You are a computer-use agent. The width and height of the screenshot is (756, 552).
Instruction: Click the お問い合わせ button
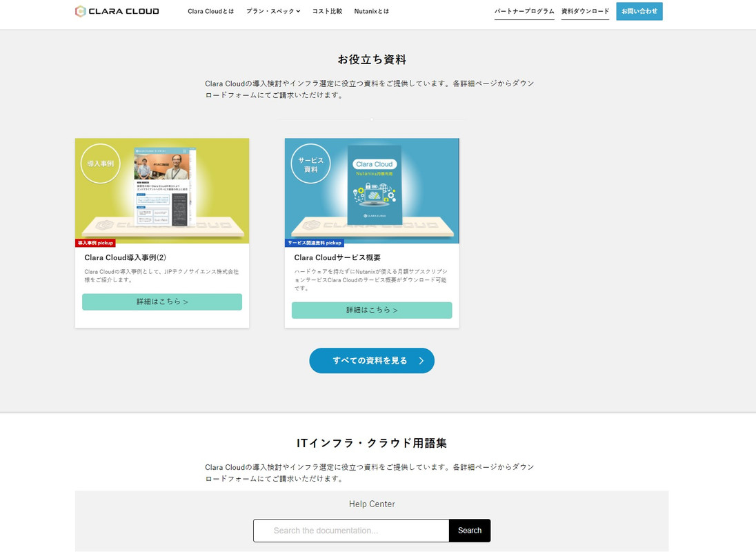click(x=639, y=11)
